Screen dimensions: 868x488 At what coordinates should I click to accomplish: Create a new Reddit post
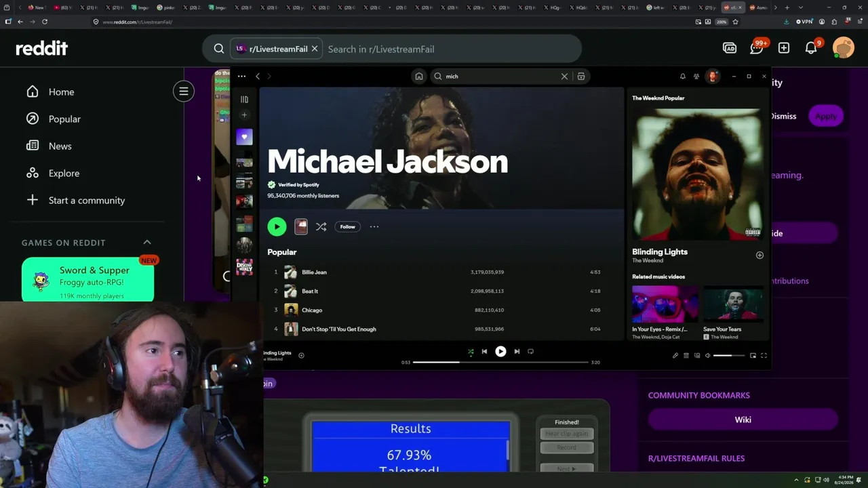[784, 48]
